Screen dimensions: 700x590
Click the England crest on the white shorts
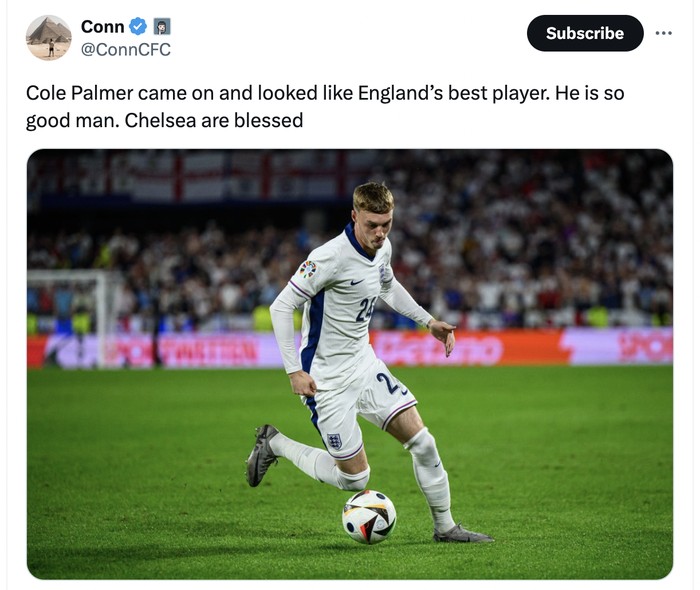click(335, 440)
